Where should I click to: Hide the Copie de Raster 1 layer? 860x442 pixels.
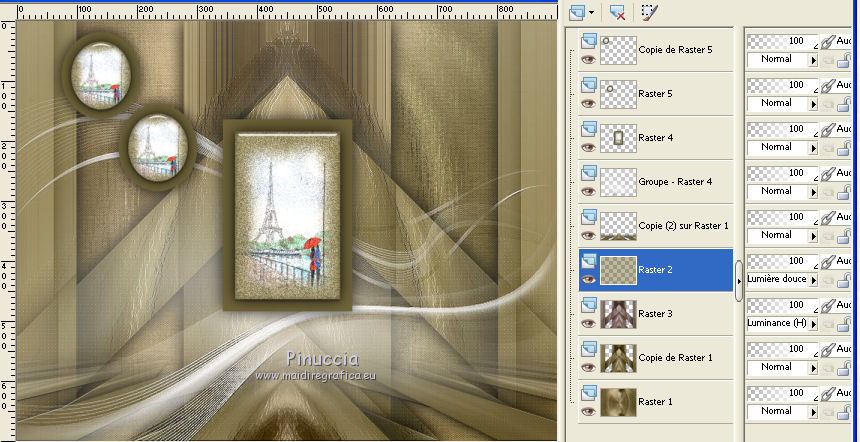[589, 367]
